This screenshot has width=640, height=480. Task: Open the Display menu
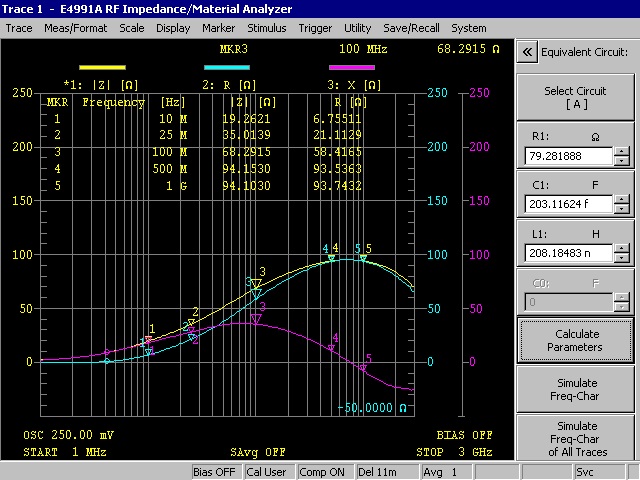coord(173,28)
